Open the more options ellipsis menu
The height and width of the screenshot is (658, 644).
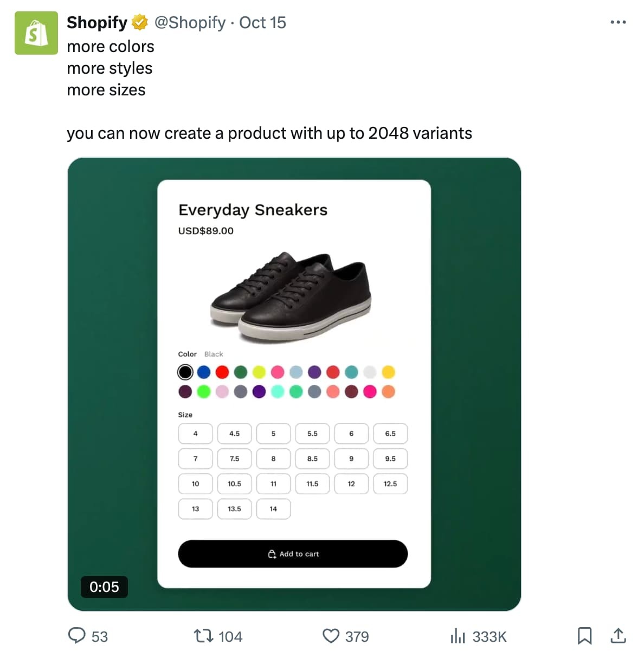pyautogui.click(x=617, y=22)
